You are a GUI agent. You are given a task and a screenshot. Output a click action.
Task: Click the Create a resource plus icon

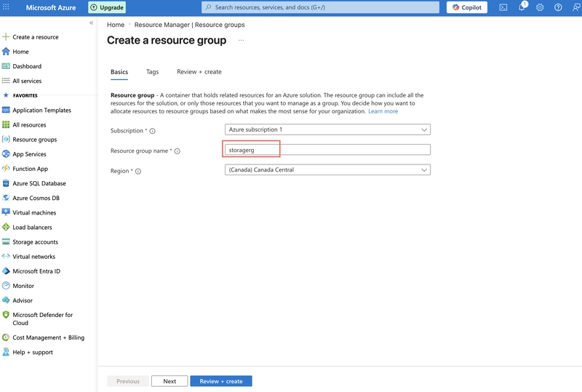coord(6,37)
